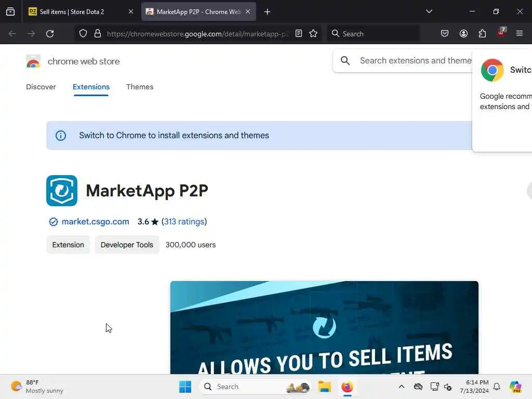The image size is (532, 399).
Task: Click the info icon in Chrome banner
Action: tap(61, 136)
